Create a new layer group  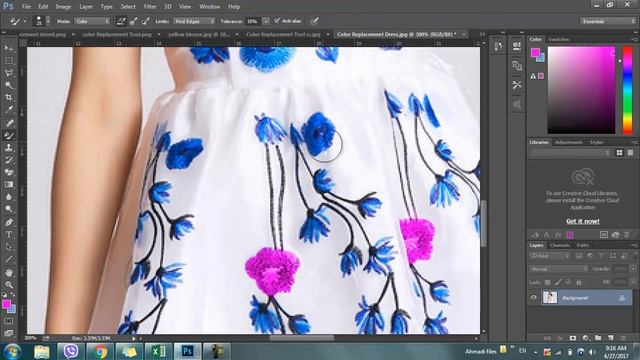598,338
